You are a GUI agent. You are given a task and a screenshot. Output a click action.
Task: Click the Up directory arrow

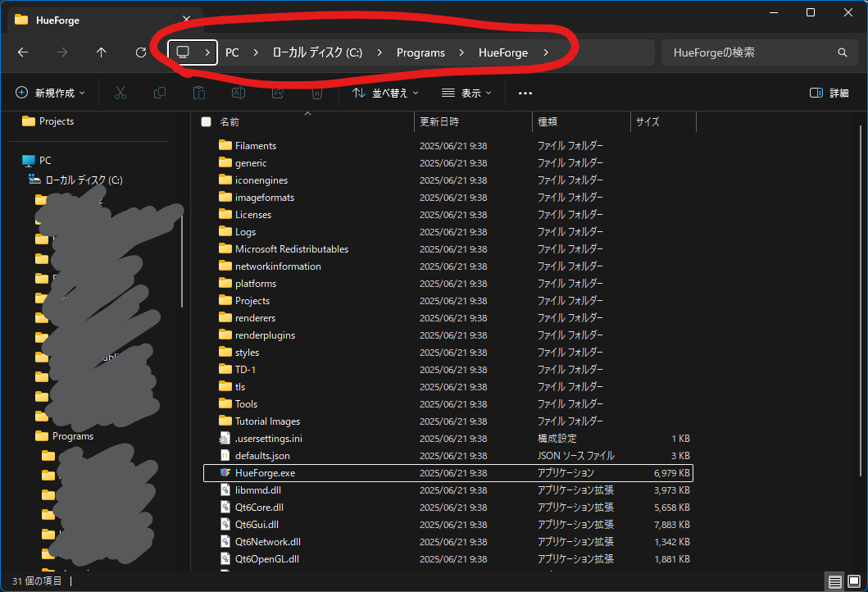coord(102,52)
